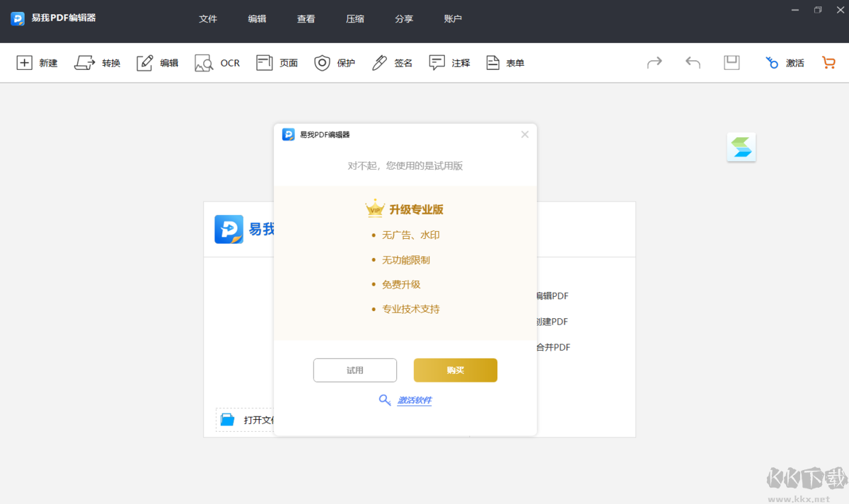Open the 转换 (Convert) tool
This screenshot has width=849, height=504.
click(x=97, y=62)
